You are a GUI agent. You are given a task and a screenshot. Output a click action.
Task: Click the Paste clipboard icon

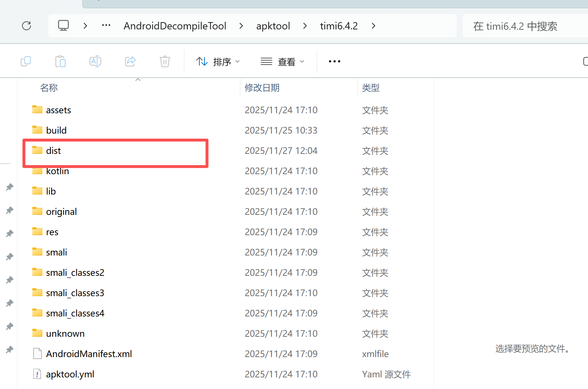[61, 61]
